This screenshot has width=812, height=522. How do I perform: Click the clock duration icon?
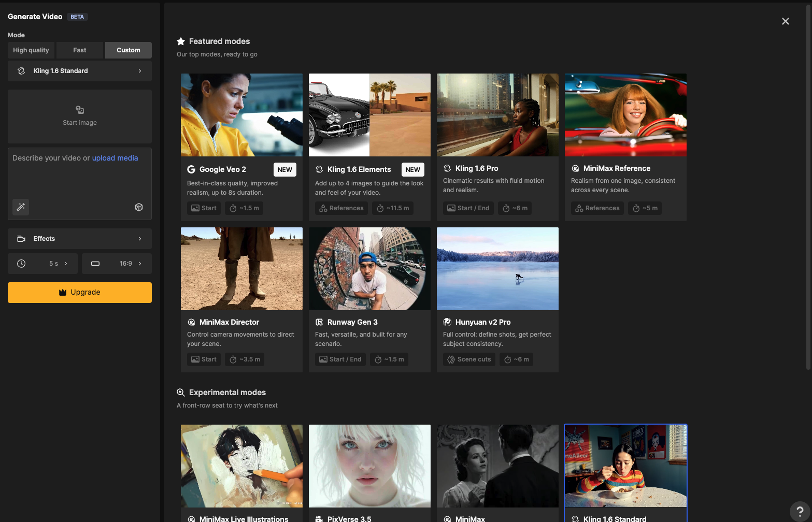pyautogui.click(x=21, y=264)
